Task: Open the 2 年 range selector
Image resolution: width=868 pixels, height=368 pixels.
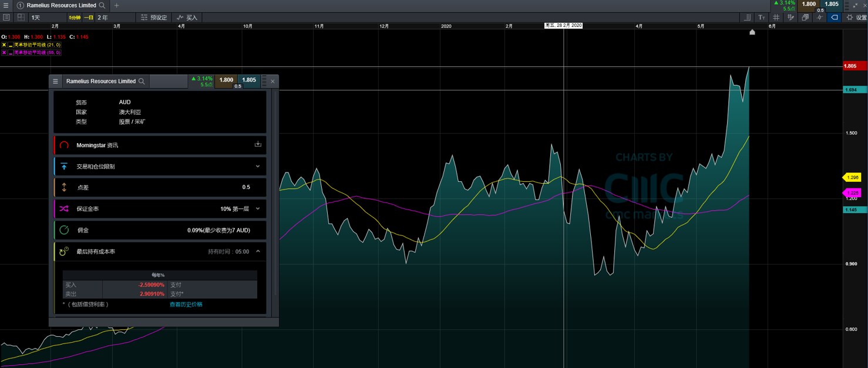Action: [115, 18]
